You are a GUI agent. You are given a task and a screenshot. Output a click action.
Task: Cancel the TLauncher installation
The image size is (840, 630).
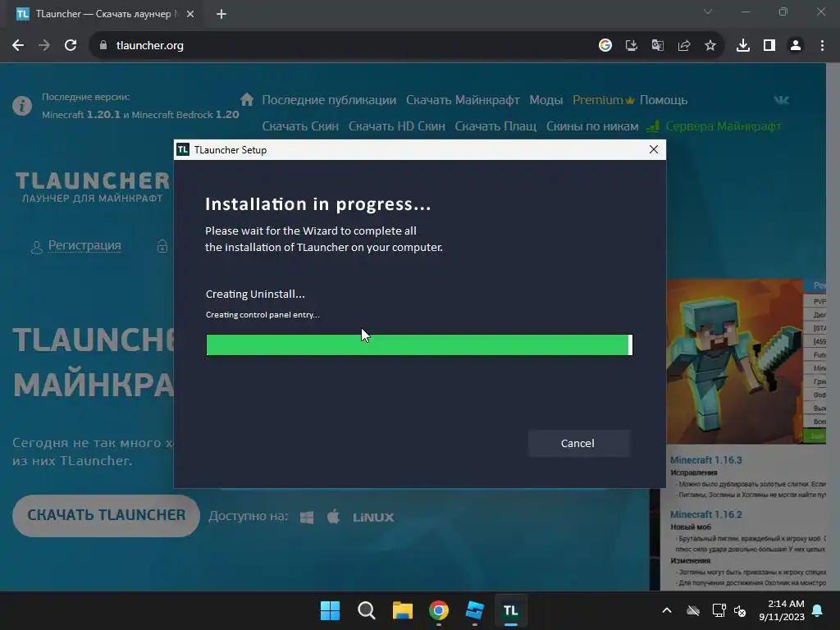[578, 443]
